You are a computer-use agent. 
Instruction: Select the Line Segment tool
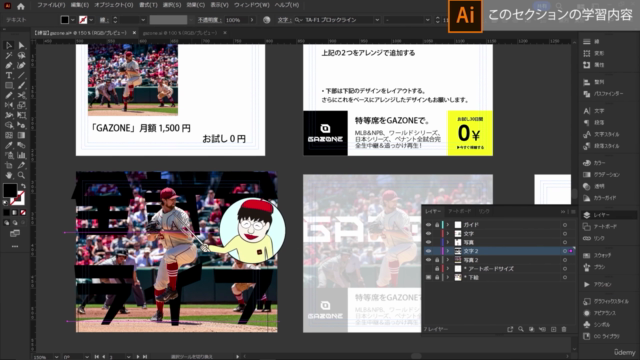tap(21, 76)
